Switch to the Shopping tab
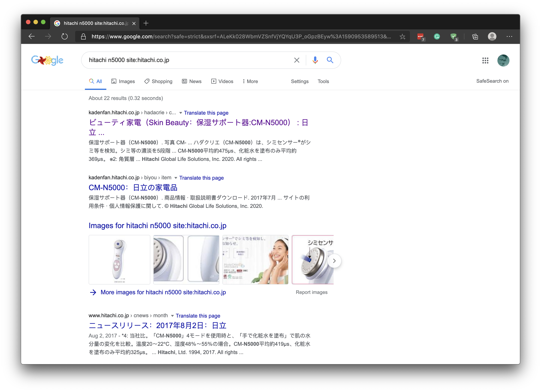The height and width of the screenshot is (392, 541). pyautogui.click(x=158, y=81)
